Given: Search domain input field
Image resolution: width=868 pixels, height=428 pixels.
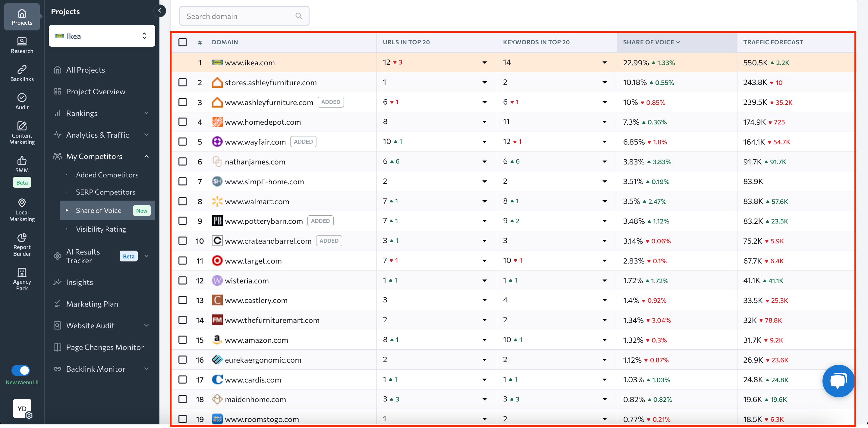Looking at the screenshot, I should (x=244, y=16).
